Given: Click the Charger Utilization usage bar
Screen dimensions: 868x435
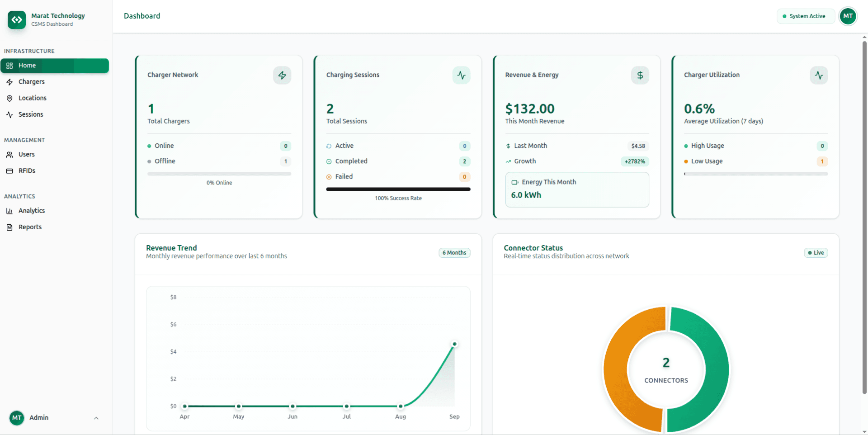Looking at the screenshot, I should [x=756, y=174].
